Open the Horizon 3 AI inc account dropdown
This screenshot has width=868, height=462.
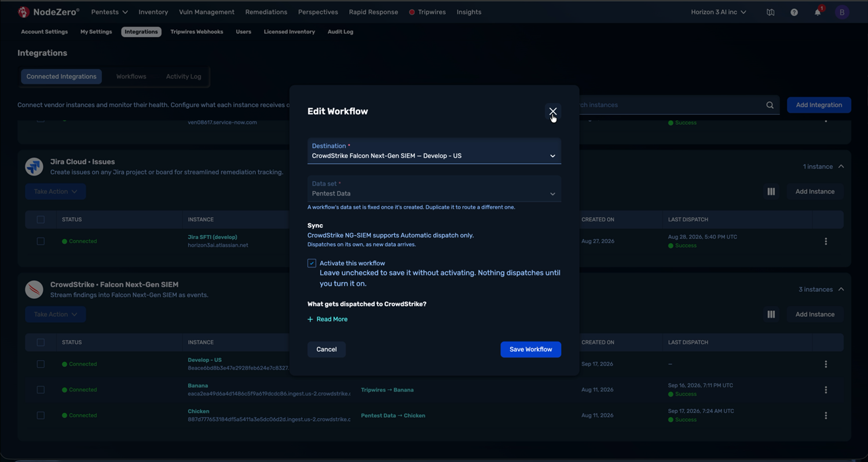[x=718, y=12]
